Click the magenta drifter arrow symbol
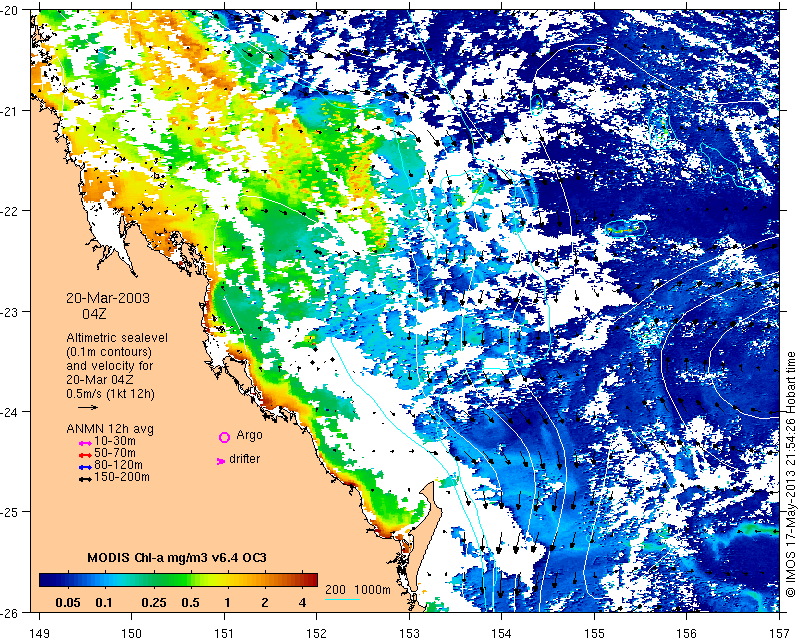The image size is (800, 640). pyautogui.click(x=221, y=461)
